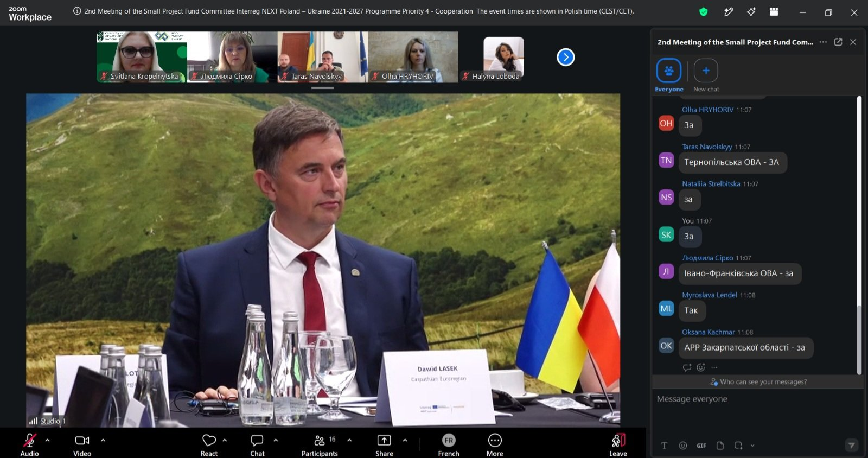Reply in thread to Oksana Kachmar's message
The width and height of the screenshot is (868, 458).
pyautogui.click(x=687, y=367)
